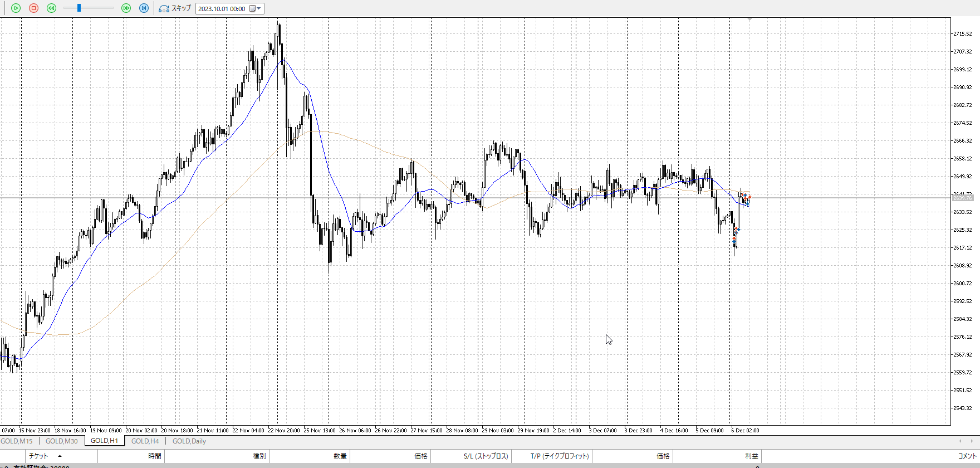Click the 2023.10.01 00:00 date field

(x=222, y=9)
